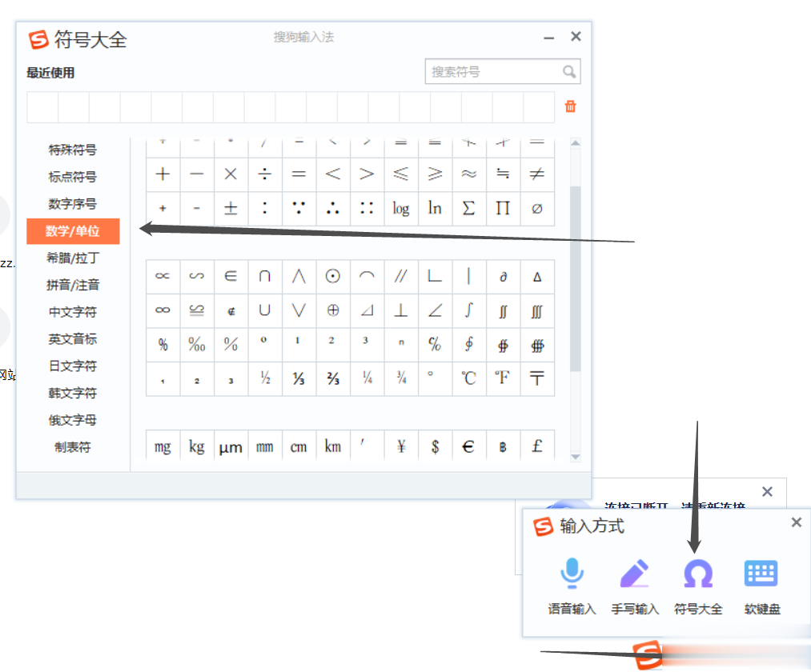
Task: Insert the ln function symbol
Action: pyautogui.click(x=435, y=208)
